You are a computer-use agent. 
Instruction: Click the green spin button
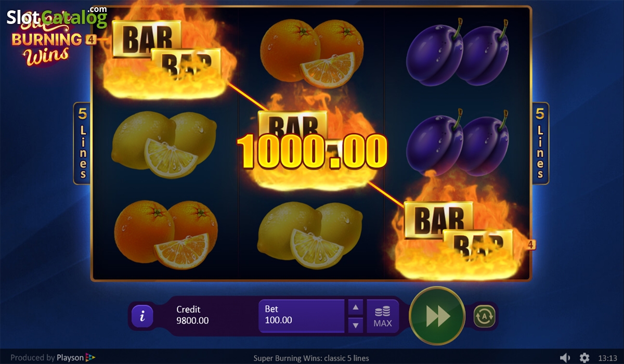click(x=437, y=315)
